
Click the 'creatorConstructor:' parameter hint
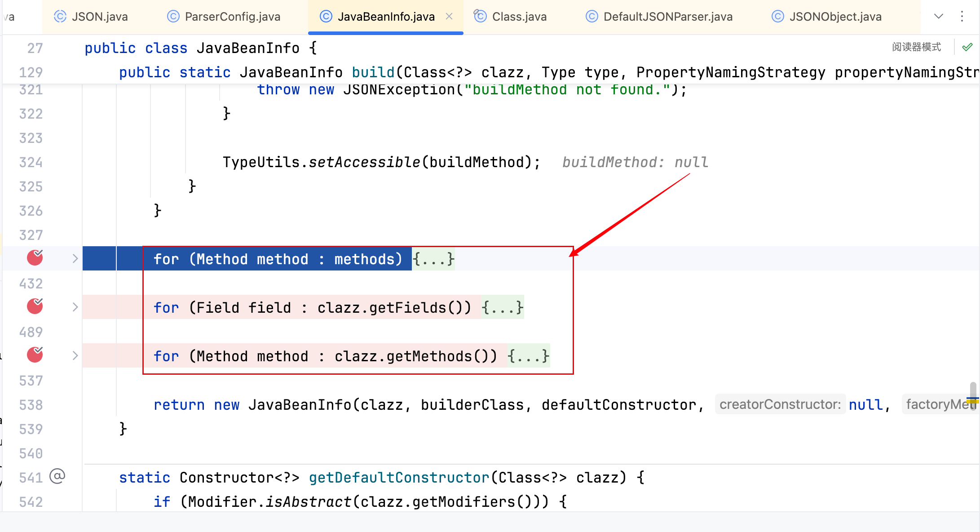coord(780,404)
